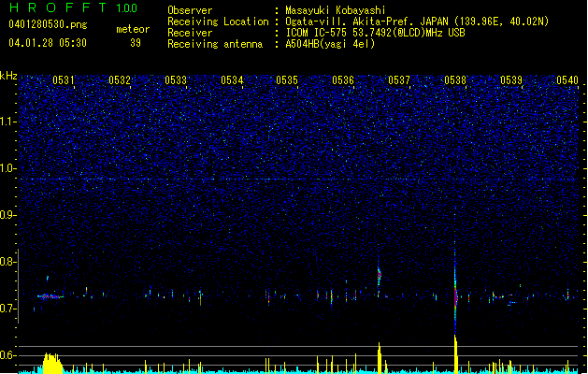Click the Receiving antenna label

pos(215,44)
